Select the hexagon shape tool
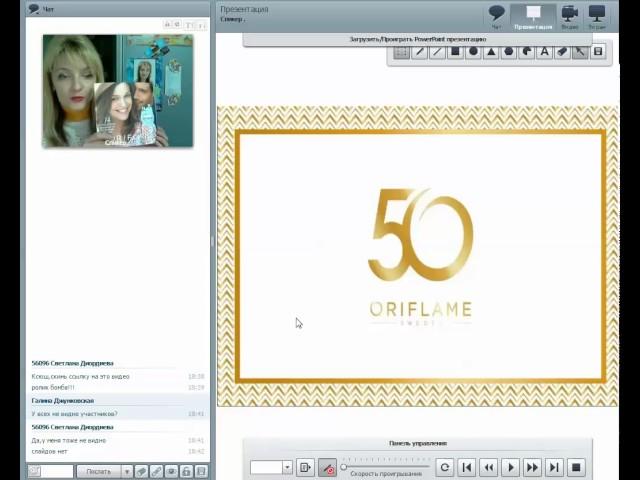640x480 pixels. 509,52
